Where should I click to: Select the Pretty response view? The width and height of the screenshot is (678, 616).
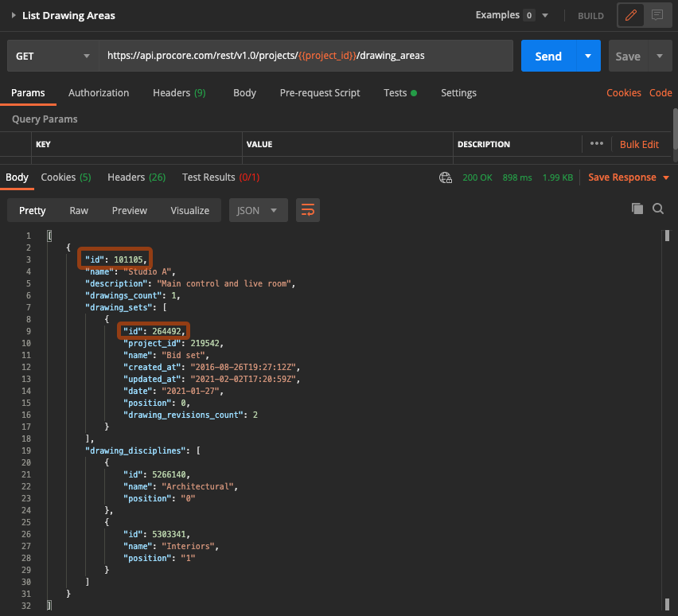click(x=33, y=211)
